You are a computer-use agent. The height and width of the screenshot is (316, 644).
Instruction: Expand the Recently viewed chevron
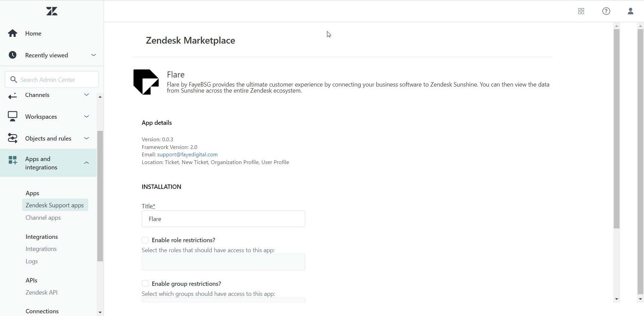click(x=94, y=55)
